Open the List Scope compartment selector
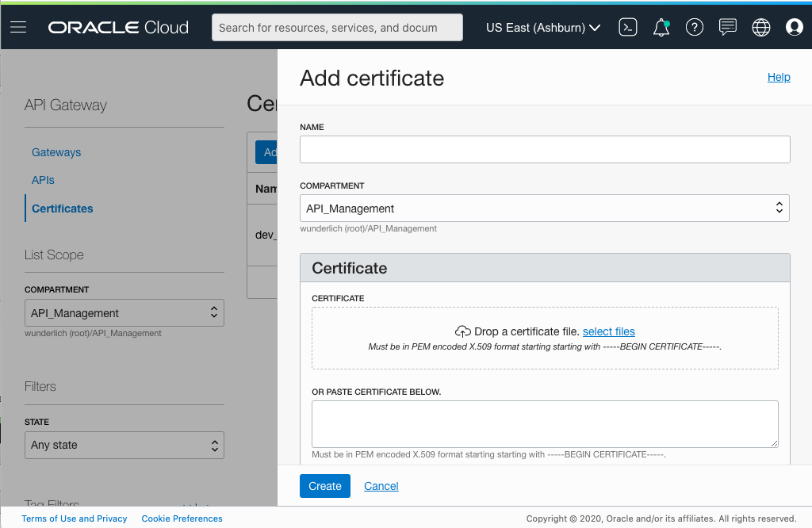The image size is (812, 528). [124, 312]
